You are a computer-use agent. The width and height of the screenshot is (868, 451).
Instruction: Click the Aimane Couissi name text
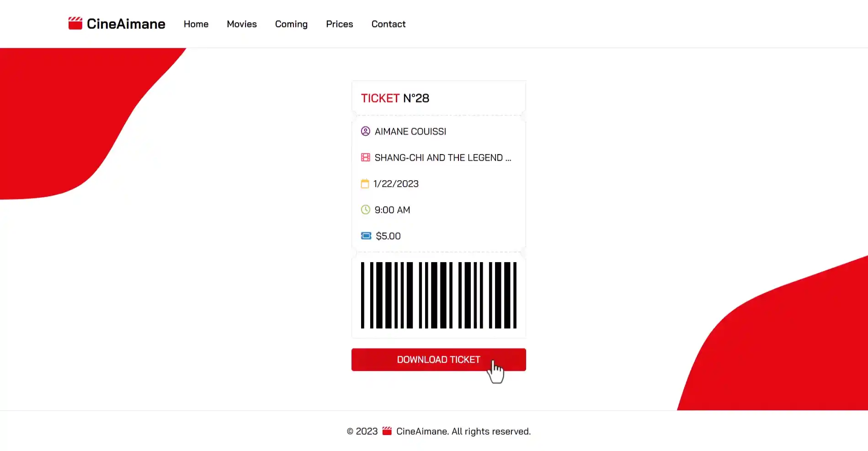click(x=410, y=131)
